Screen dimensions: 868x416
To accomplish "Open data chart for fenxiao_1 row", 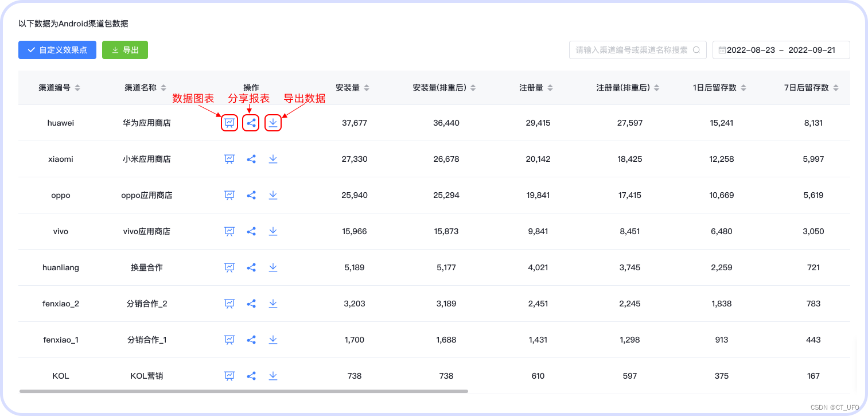I will pos(229,340).
